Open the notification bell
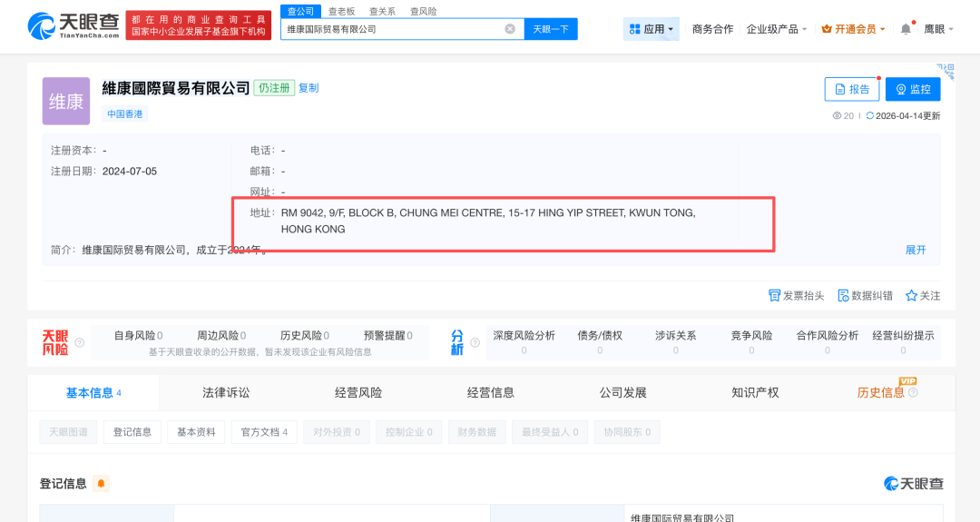The width and height of the screenshot is (980, 522). coord(906,29)
